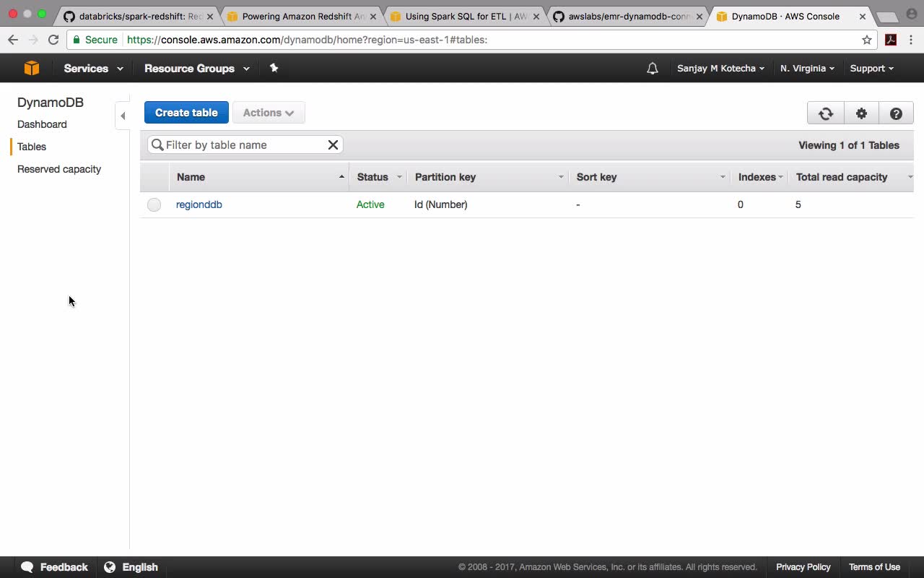Image resolution: width=924 pixels, height=578 pixels.
Task: Open the Actions dropdown
Action: 269,113
